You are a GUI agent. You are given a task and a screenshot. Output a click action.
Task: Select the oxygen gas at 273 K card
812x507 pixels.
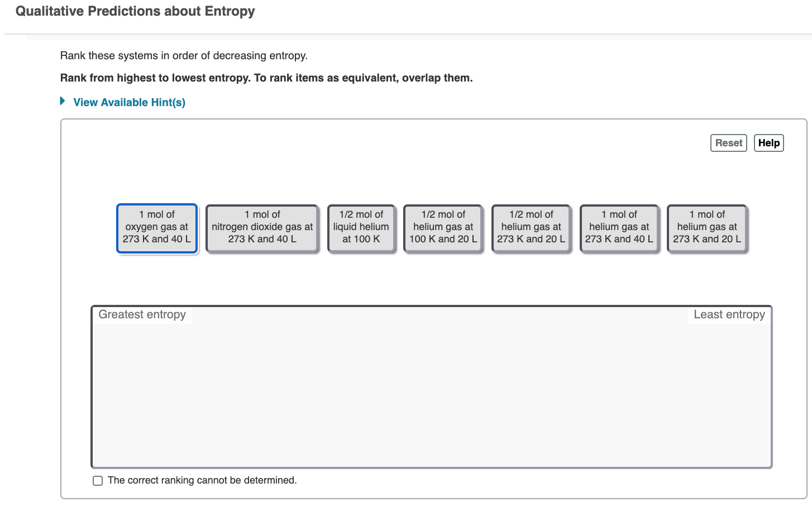point(156,227)
